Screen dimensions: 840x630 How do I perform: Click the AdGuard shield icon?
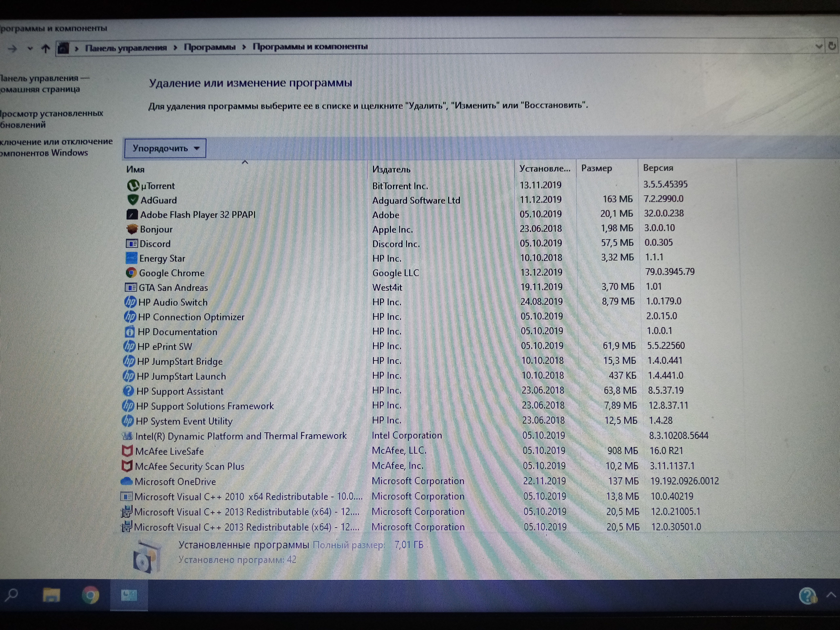pos(132,200)
